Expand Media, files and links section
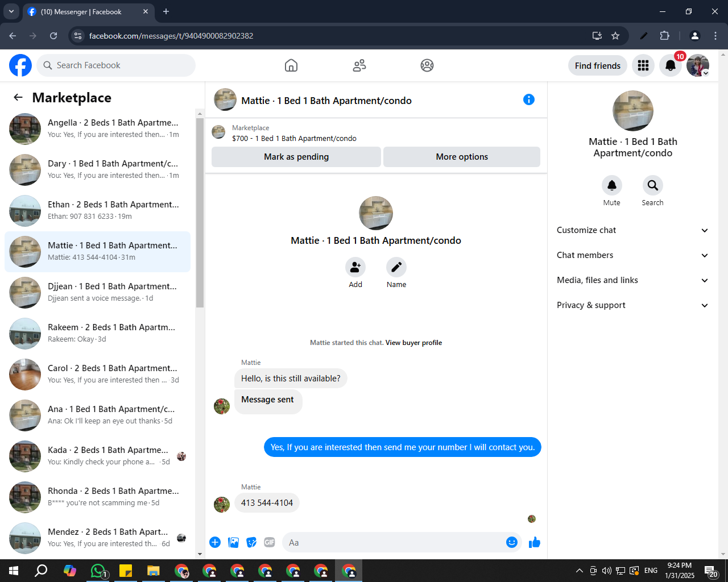Image resolution: width=728 pixels, height=582 pixels. (x=633, y=280)
